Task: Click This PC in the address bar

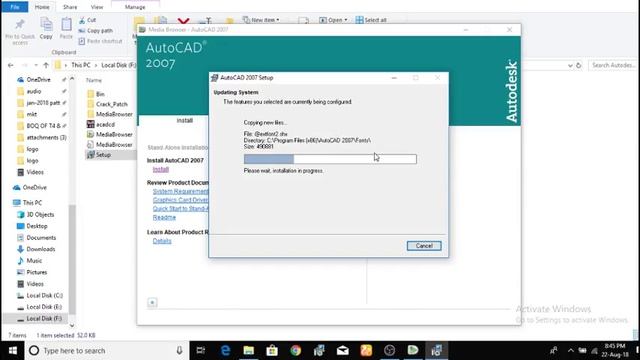Action: 80,65
